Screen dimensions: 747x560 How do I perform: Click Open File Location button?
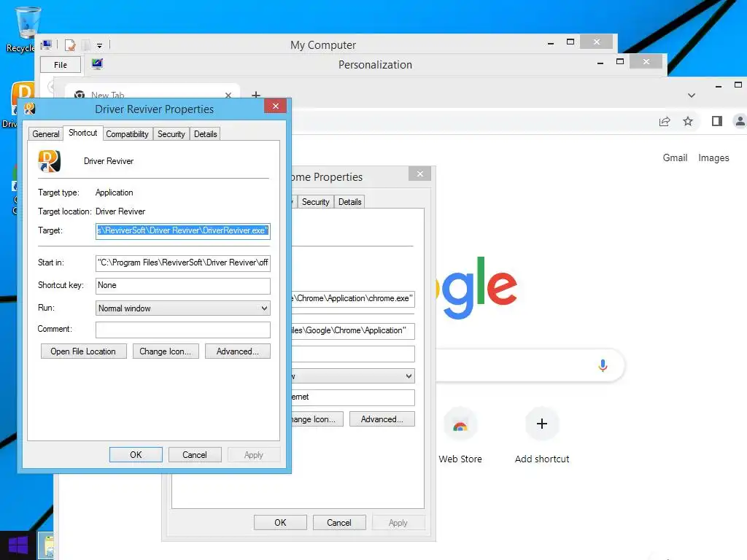83,351
